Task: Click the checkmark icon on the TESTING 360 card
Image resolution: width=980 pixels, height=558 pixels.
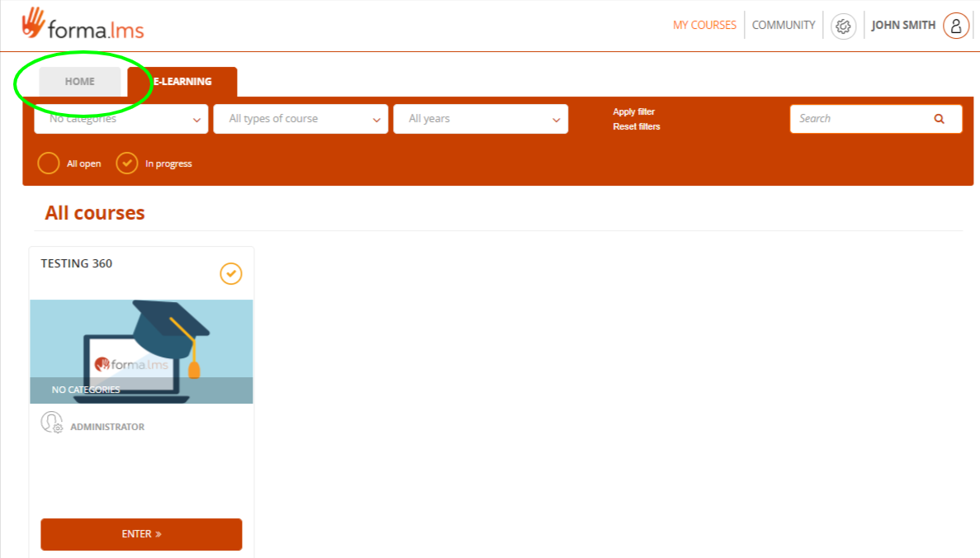Action: click(x=230, y=273)
